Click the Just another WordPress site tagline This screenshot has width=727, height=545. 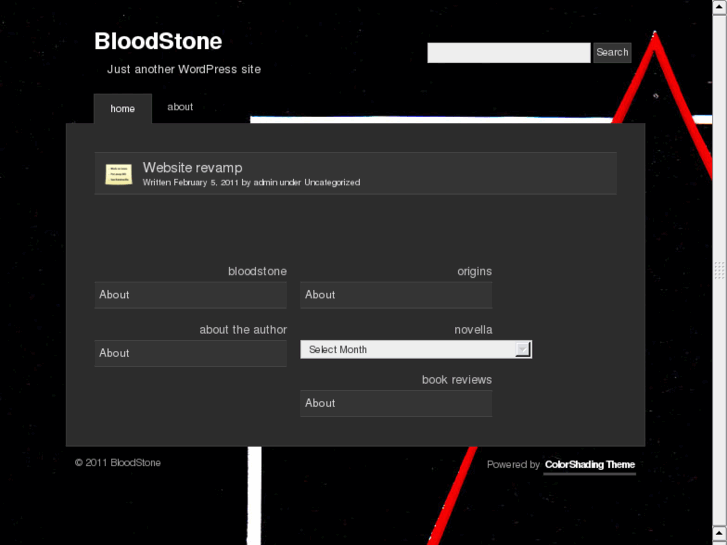(184, 70)
